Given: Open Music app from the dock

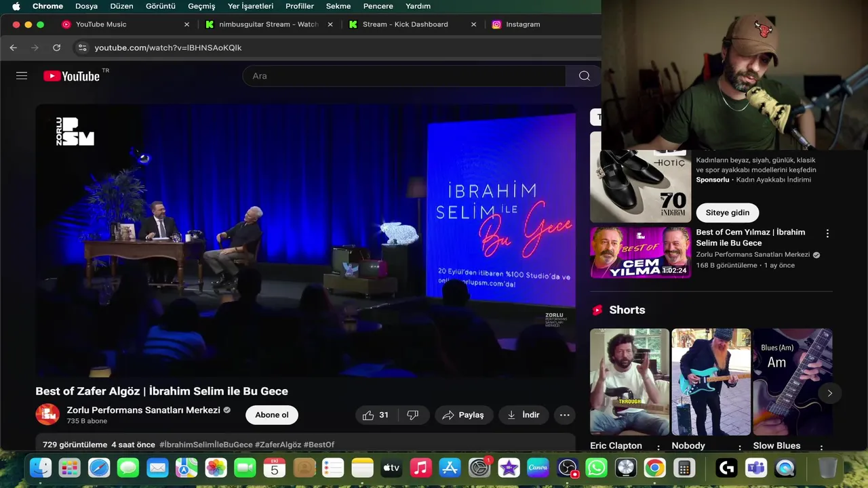Looking at the screenshot, I should click(x=421, y=468).
